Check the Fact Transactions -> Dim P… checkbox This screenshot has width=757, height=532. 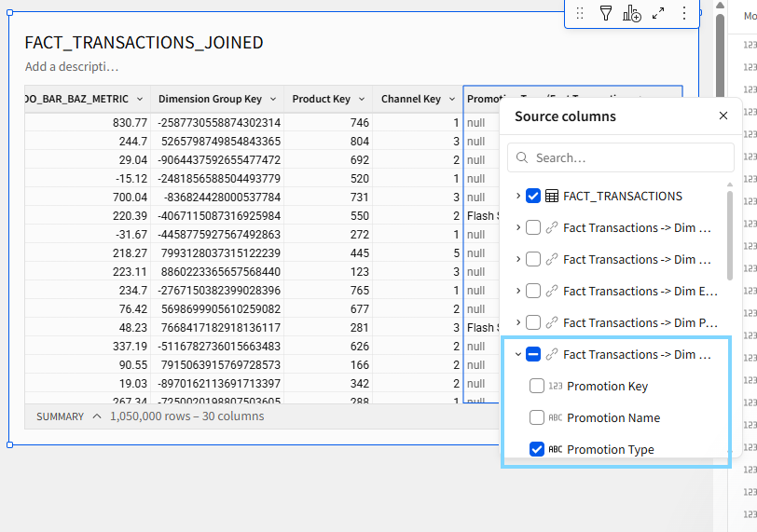pyautogui.click(x=533, y=322)
